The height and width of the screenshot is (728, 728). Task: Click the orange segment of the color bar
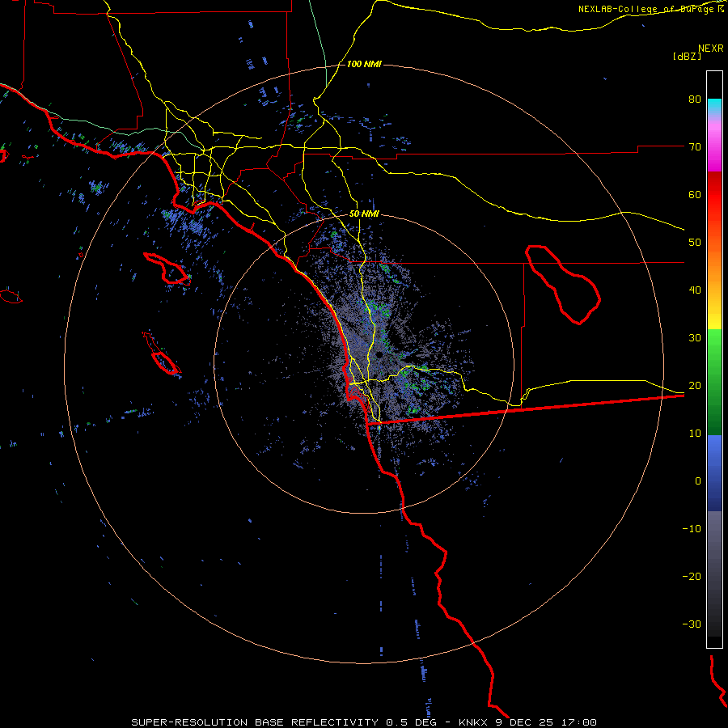(x=714, y=265)
